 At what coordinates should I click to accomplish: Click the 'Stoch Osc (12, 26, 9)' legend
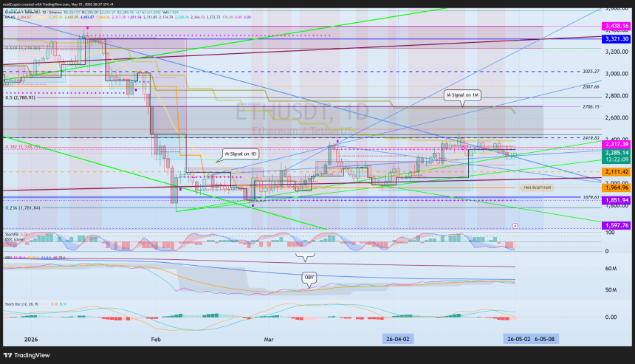pyautogui.click(x=21, y=304)
